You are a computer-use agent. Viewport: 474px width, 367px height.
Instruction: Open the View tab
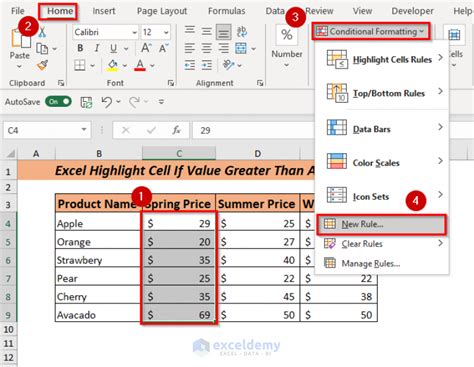362,11
